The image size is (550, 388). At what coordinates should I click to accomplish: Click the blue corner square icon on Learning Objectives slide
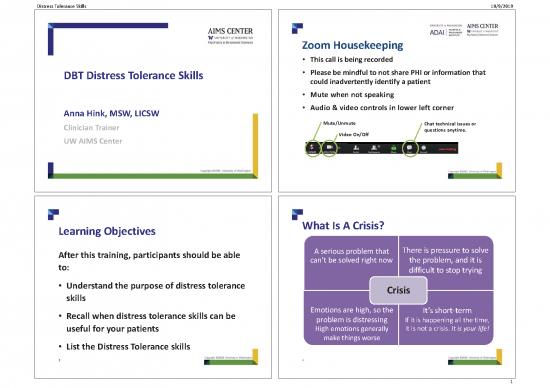(x=53, y=214)
